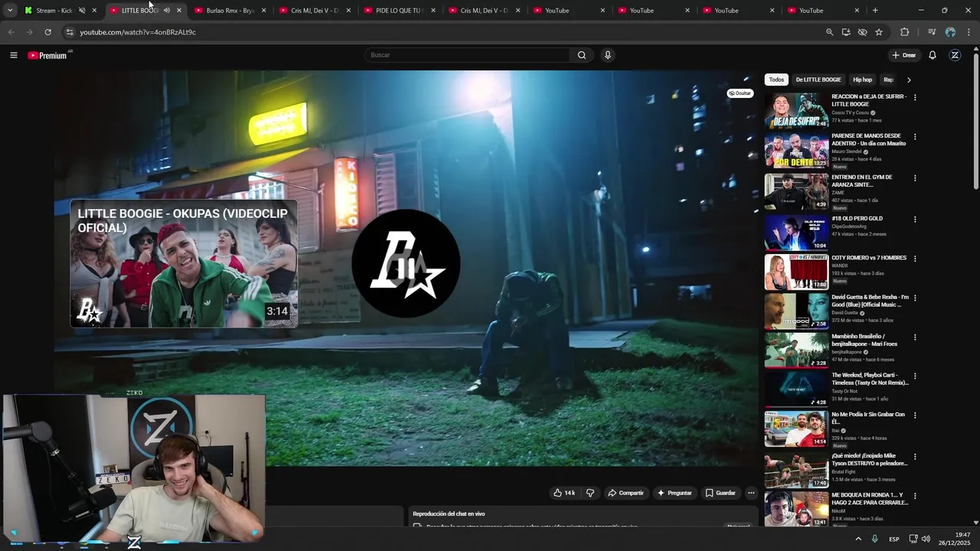The height and width of the screenshot is (551, 980).
Task: Open title No Me Podía Ir Sin Grabar Con
Action: coord(868,418)
